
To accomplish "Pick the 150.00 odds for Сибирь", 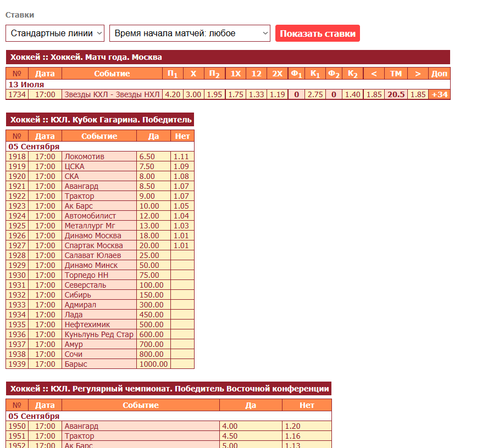I will (153, 295).
